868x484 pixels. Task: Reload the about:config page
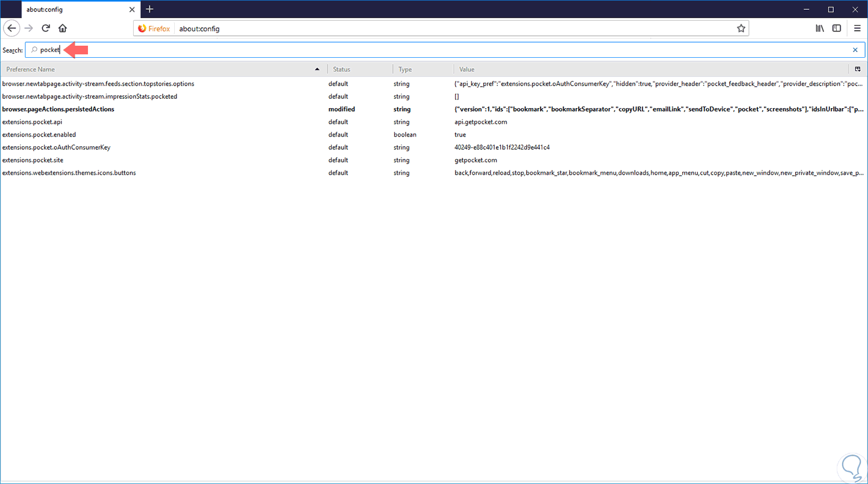click(46, 28)
